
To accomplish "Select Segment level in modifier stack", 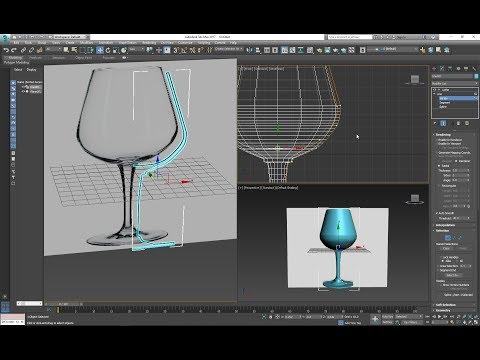I will coord(445,103).
